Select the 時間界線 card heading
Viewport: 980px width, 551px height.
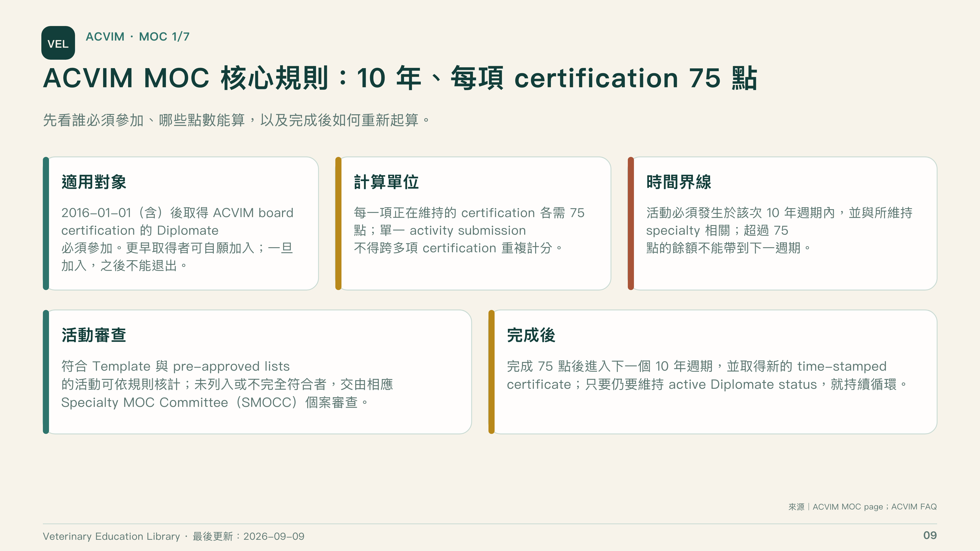[x=678, y=182]
